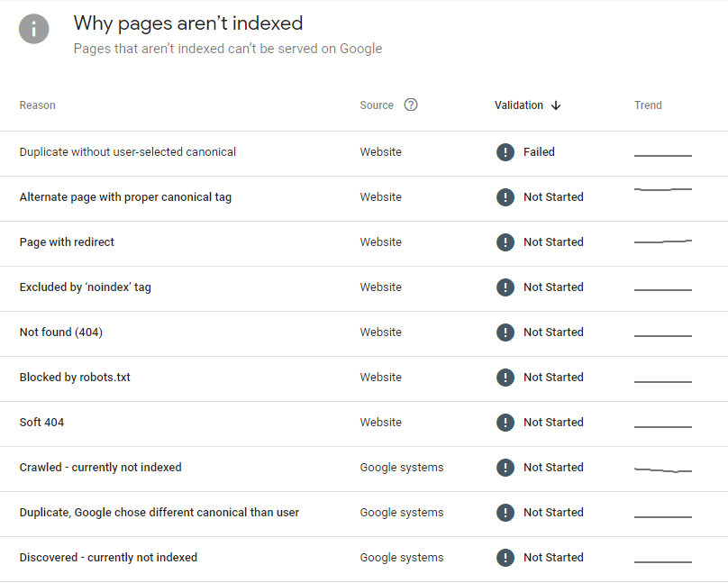Image resolution: width=728 pixels, height=583 pixels.
Task: Open Duplicate, Google chose different canonical row
Action: click(159, 513)
